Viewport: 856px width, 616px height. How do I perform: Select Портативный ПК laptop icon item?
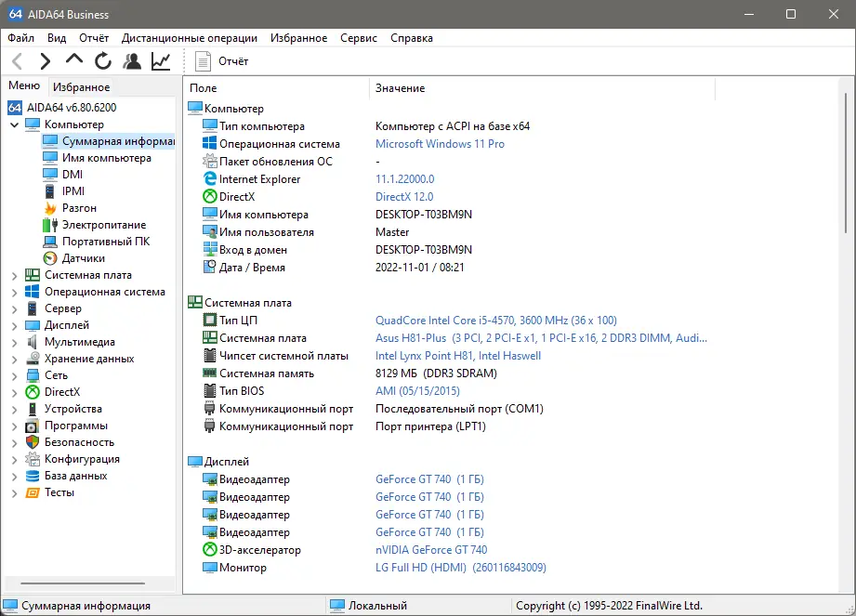(x=50, y=242)
